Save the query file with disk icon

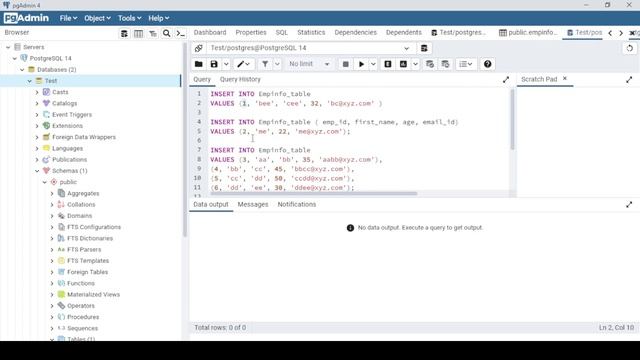pyautogui.click(x=214, y=64)
